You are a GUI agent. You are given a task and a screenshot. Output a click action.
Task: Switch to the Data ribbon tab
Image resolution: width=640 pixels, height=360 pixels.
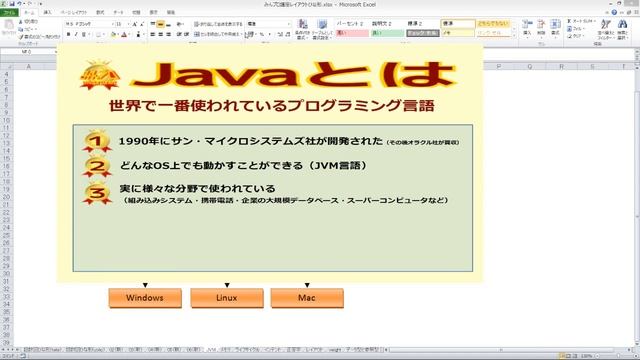click(x=118, y=13)
